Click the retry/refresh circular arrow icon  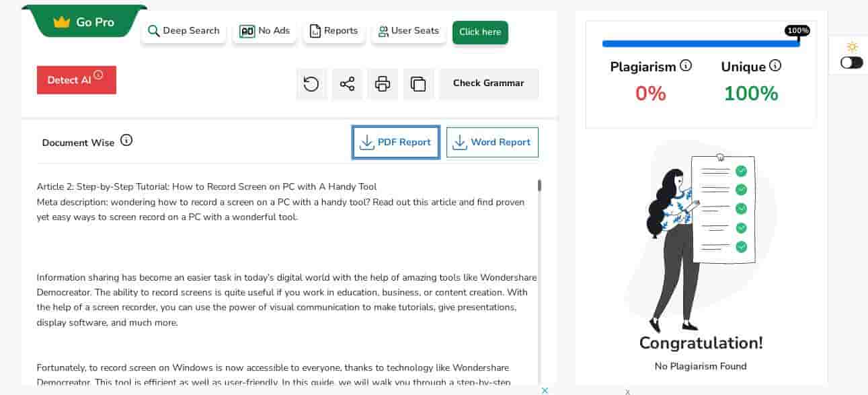click(311, 84)
